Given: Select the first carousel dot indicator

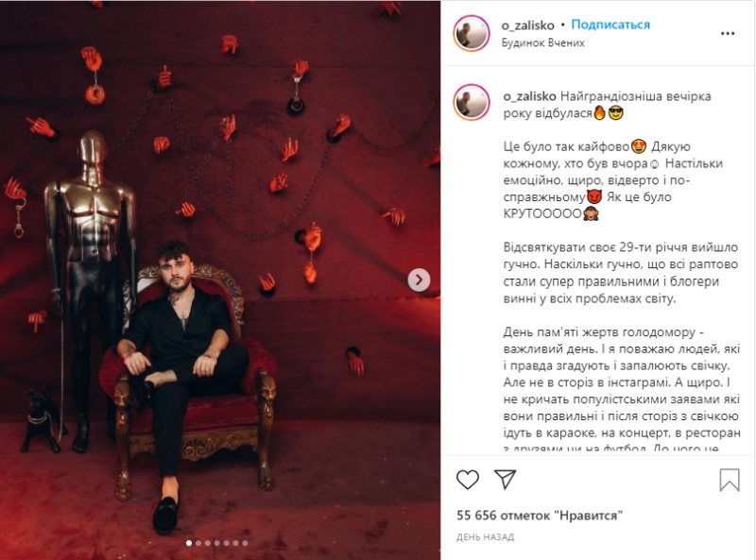Looking at the screenshot, I should [x=189, y=543].
